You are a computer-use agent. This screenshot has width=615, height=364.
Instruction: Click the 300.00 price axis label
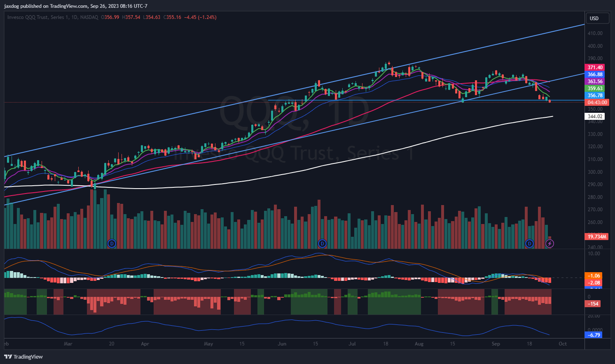click(x=595, y=172)
